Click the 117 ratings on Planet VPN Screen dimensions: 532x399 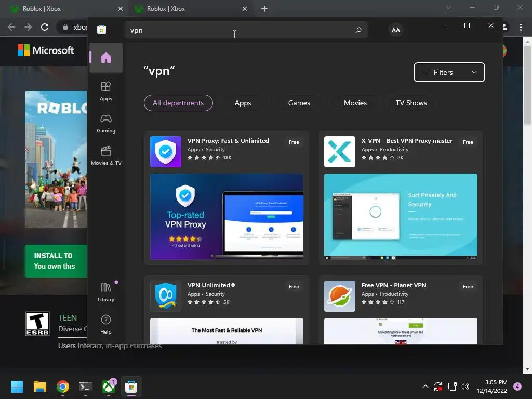pos(401,302)
